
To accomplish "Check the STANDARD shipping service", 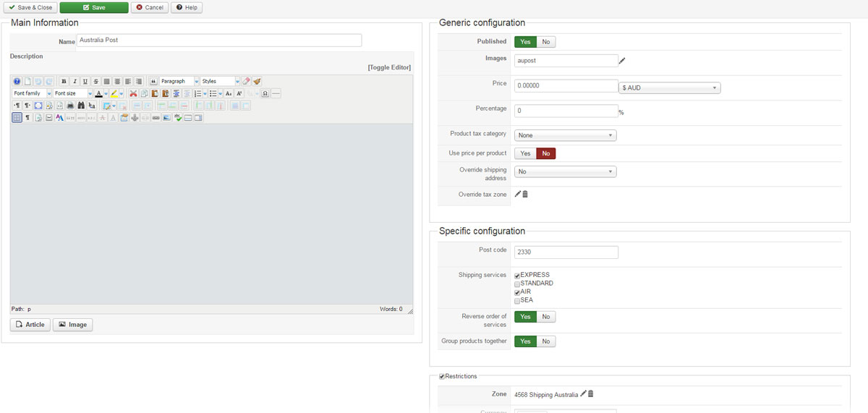I will [517, 284].
